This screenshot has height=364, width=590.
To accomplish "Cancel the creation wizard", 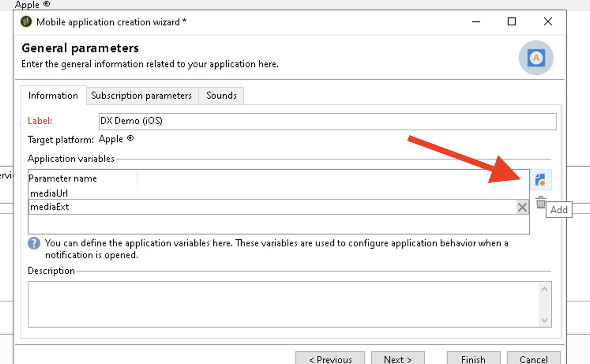I will pyautogui.click(x=534, y=359).
